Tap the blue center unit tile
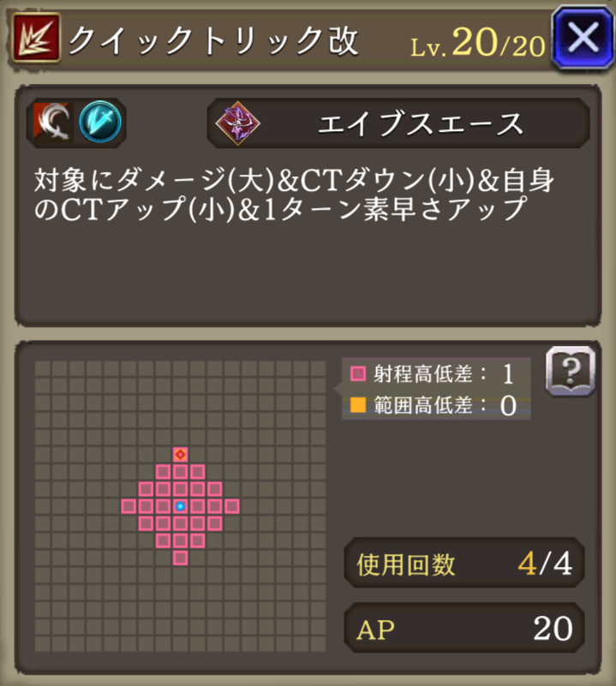The width and height of the screenshot is (616, 686). click(181, 506)
